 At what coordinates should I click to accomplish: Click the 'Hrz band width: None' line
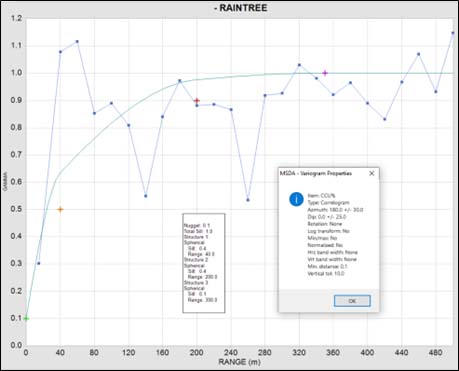332,252
